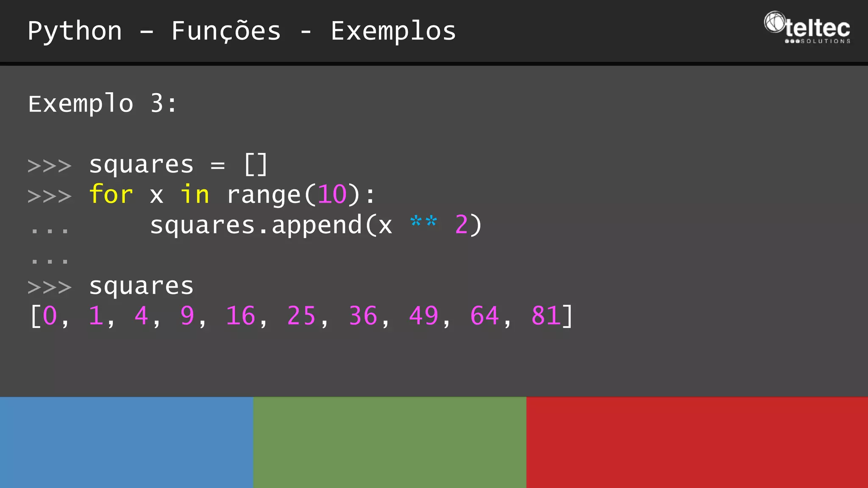Click the lone 'squares' expression line
Viewport: 868px width, 488px height.
pos(141,286)
